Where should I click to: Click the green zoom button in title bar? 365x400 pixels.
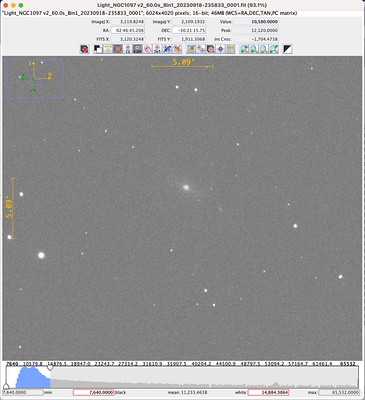(21, 5)
